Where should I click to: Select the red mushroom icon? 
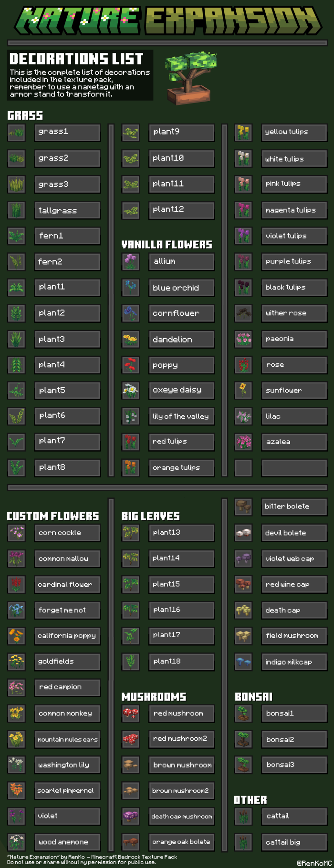coord(130,713)
